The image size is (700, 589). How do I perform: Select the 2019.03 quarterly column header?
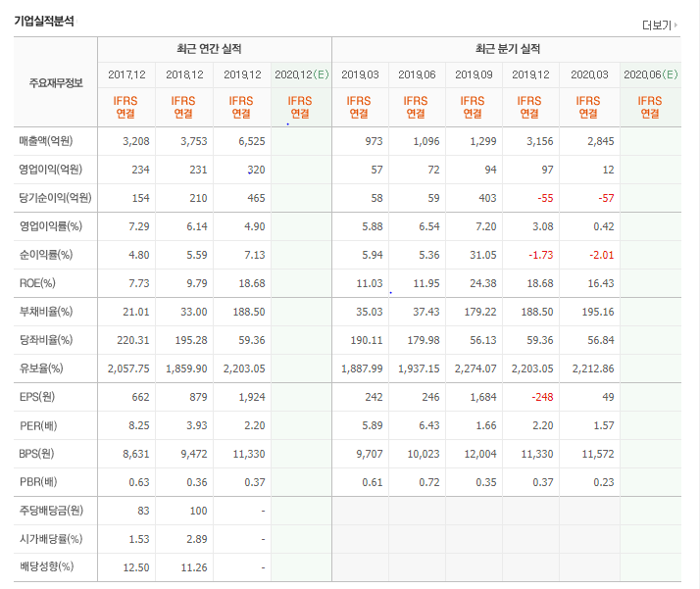pyautogui.click(x=360, y=74)
